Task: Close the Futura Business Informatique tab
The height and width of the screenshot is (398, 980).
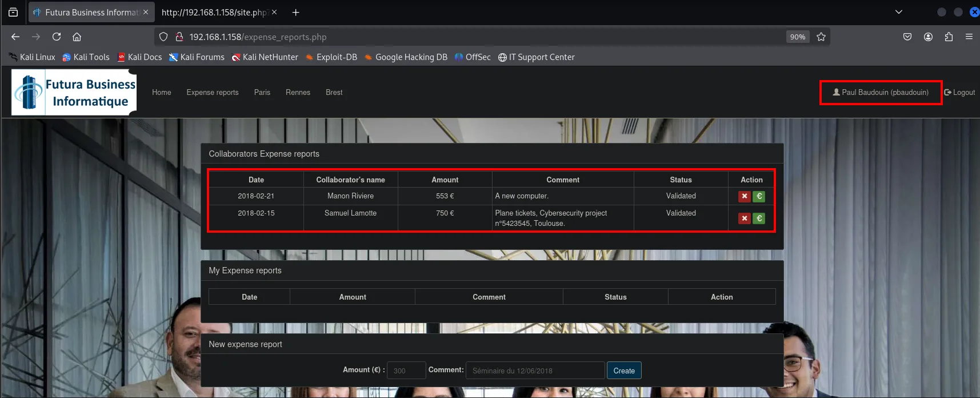Action: click(x=146, y=12)
